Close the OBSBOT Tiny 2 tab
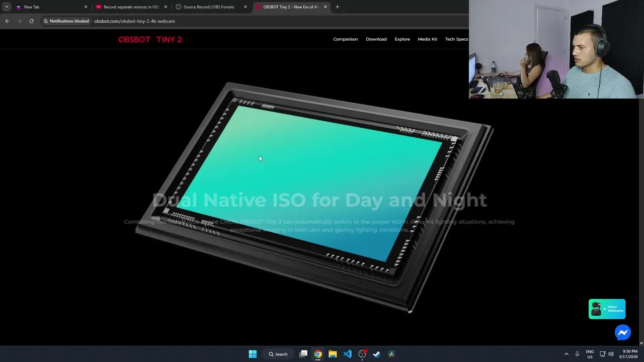Screen dimensions: 644x362 [x=325, y=7]
